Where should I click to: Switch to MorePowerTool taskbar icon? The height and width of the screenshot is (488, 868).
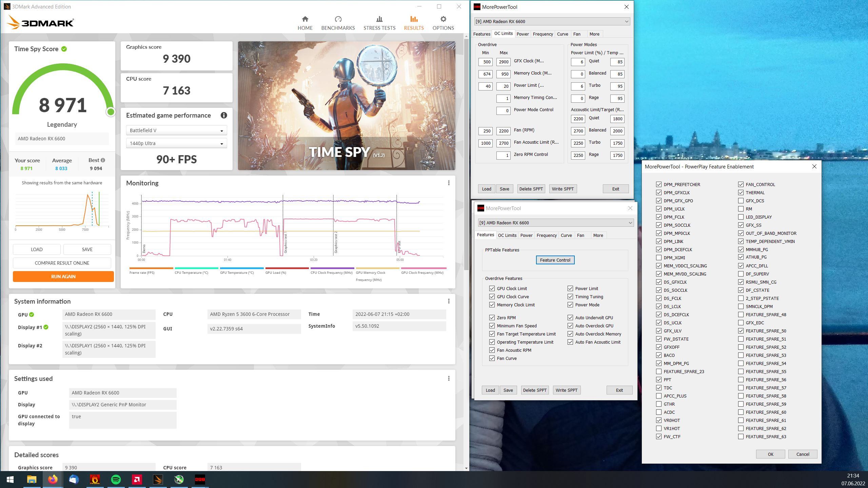pos(200,480)
